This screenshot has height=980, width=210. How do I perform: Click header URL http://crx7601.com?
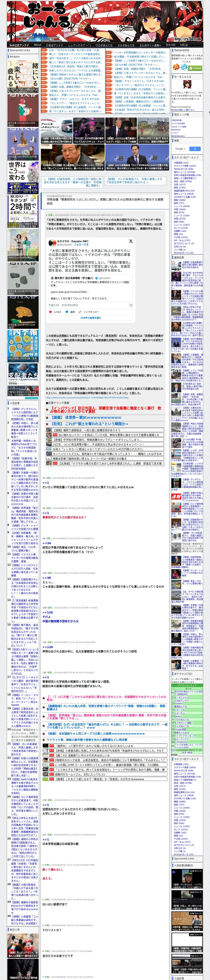(188, 39)
